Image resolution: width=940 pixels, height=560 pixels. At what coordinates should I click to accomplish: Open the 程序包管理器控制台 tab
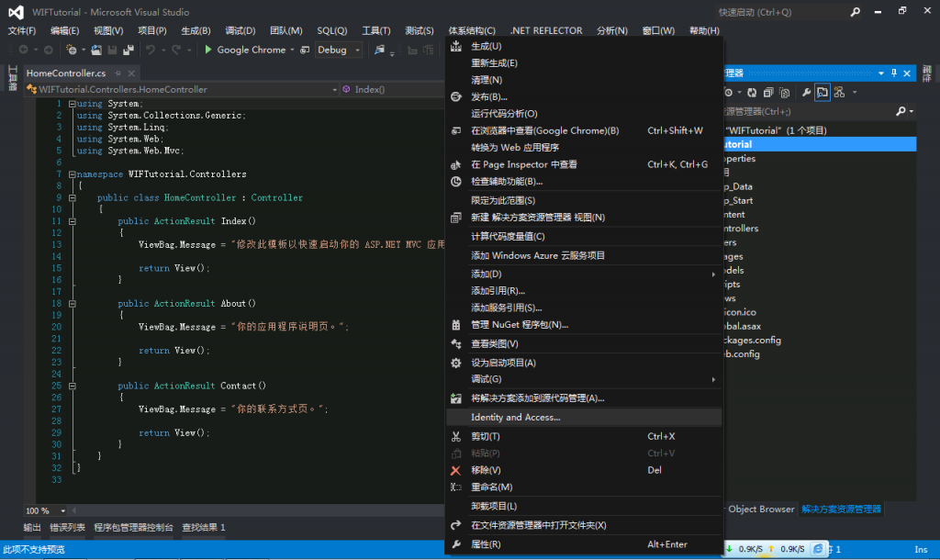(133, 528)
